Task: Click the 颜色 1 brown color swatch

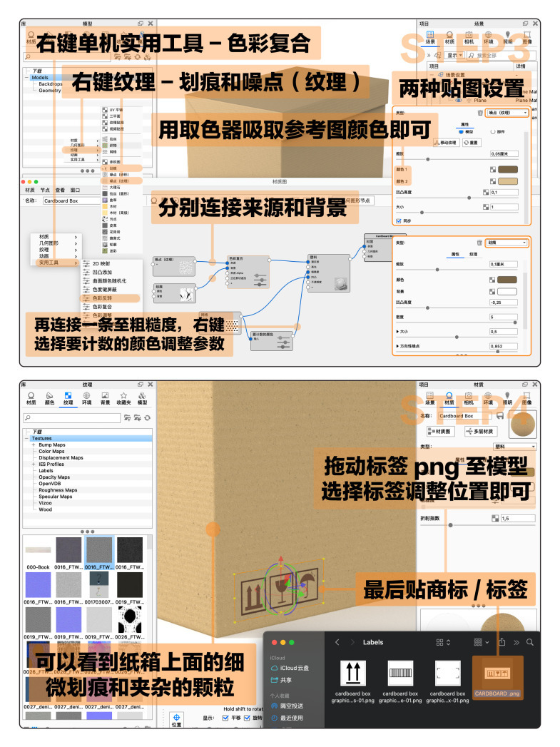Action: 507,169
